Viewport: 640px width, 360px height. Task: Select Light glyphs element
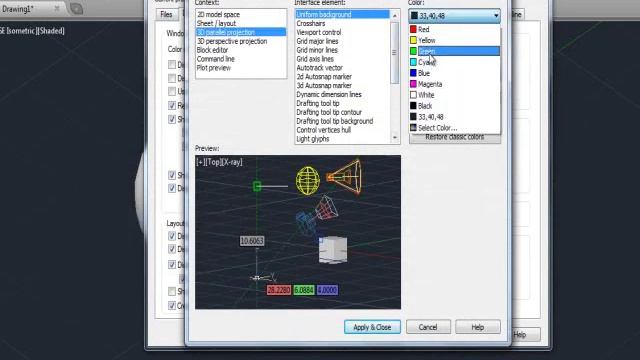pyautogui.click(x=342, y=139)
